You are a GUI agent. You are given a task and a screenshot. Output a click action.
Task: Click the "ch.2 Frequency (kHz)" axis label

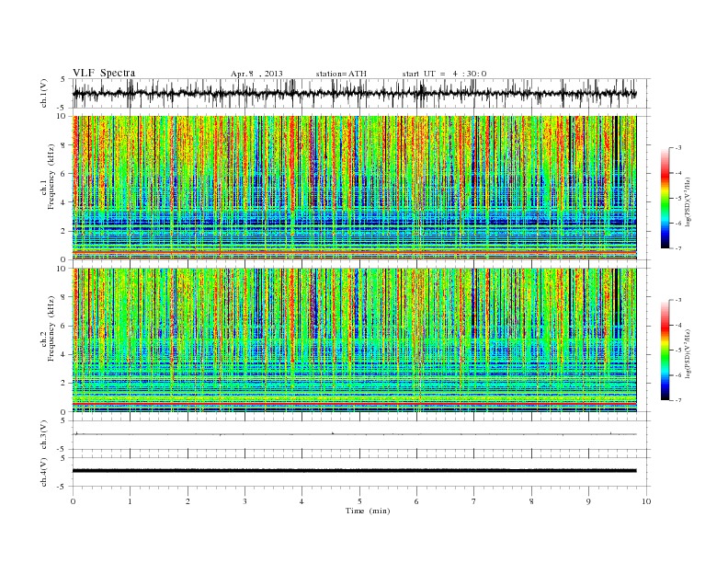tap(48, 327)
